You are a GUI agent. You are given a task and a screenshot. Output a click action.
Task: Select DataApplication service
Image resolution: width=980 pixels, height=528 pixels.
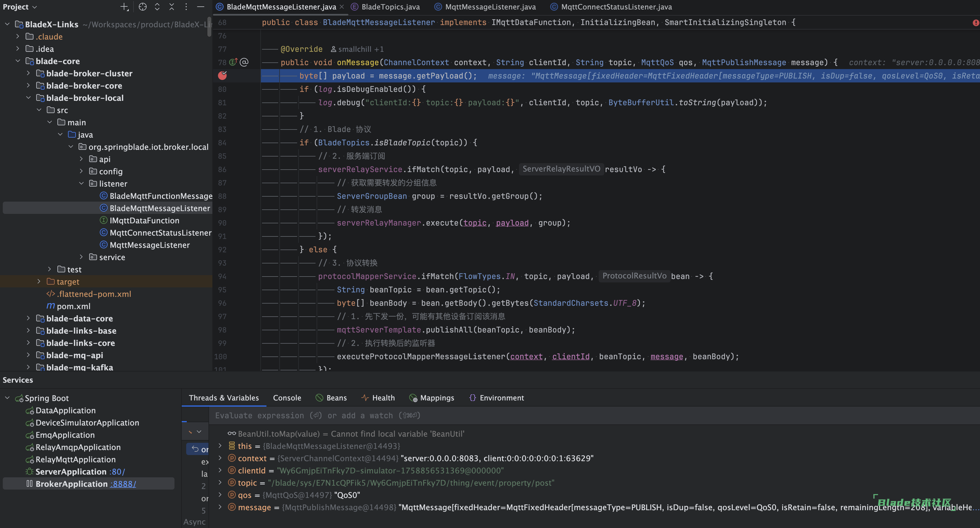(x=60, y=410)
